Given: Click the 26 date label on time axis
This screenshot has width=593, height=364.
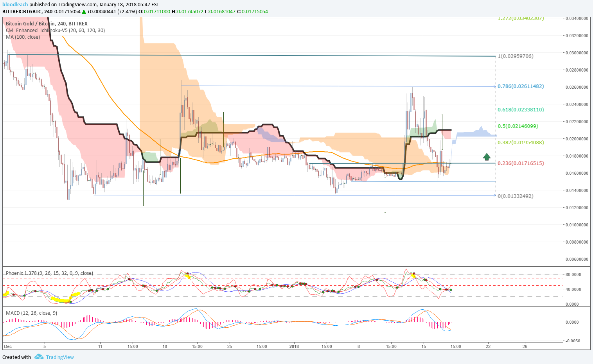Looking at the screenshot, I should pos(525,346).
